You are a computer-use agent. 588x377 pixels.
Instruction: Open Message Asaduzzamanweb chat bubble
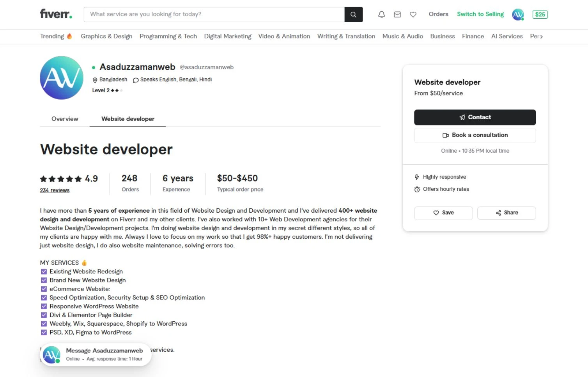96,355
